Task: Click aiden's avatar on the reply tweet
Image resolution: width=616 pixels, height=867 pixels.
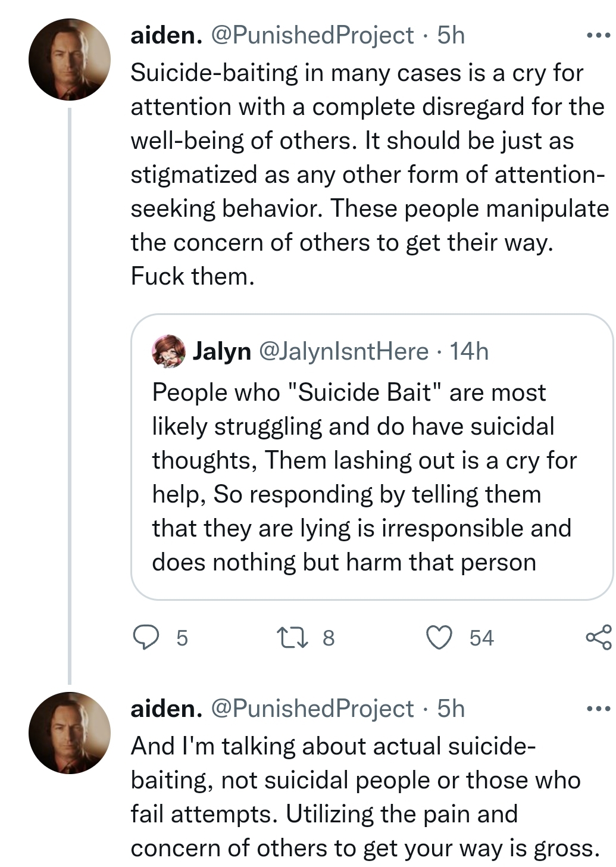Action: (x=70, y=732)
